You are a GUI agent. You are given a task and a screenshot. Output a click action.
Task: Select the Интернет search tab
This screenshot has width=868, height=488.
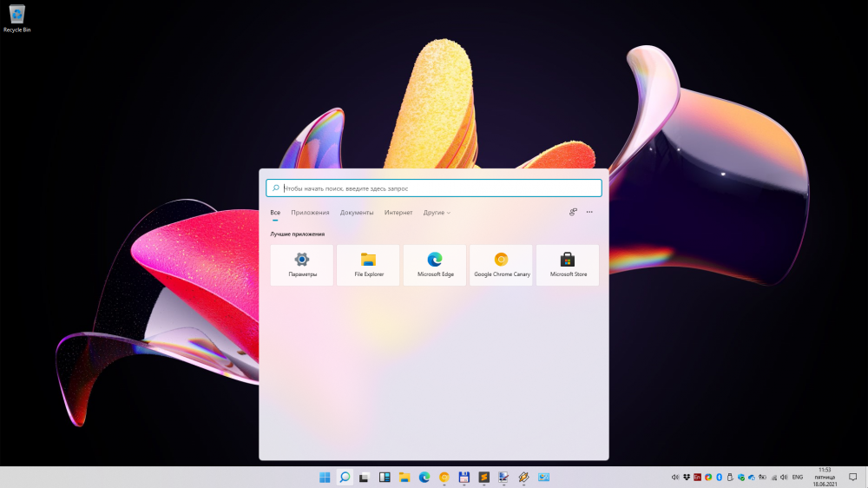[398, 213]
